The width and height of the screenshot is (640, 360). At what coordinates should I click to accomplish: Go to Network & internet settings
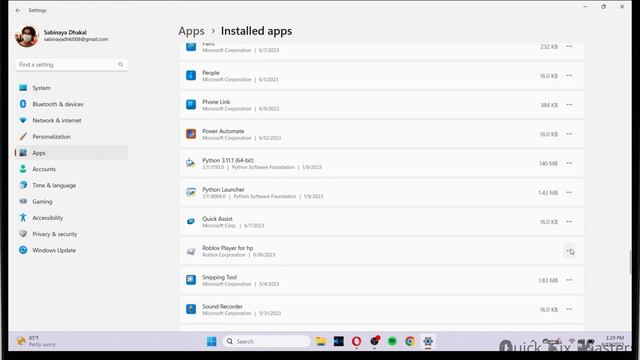coord(71,120)
